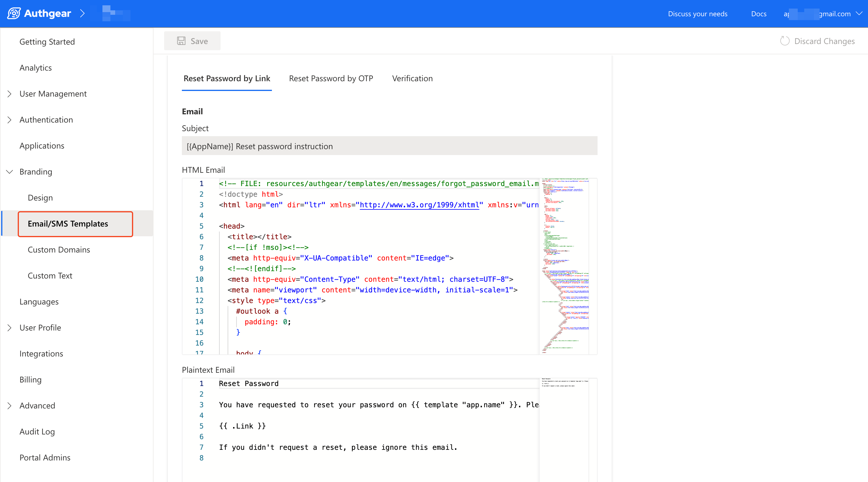Expand the User Profile section

(x=9, y=328)
